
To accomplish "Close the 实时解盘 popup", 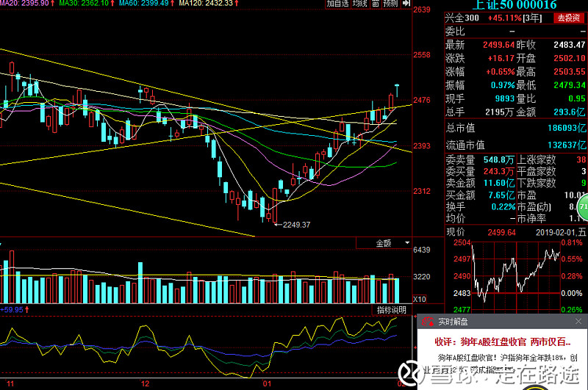I will pyautogui.click(x=578, y=322).
